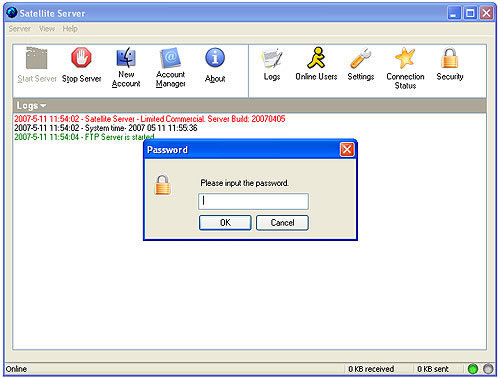The image size is (500, 378).
Task: Click the green status light in the status bar
Action: (473, 369)
